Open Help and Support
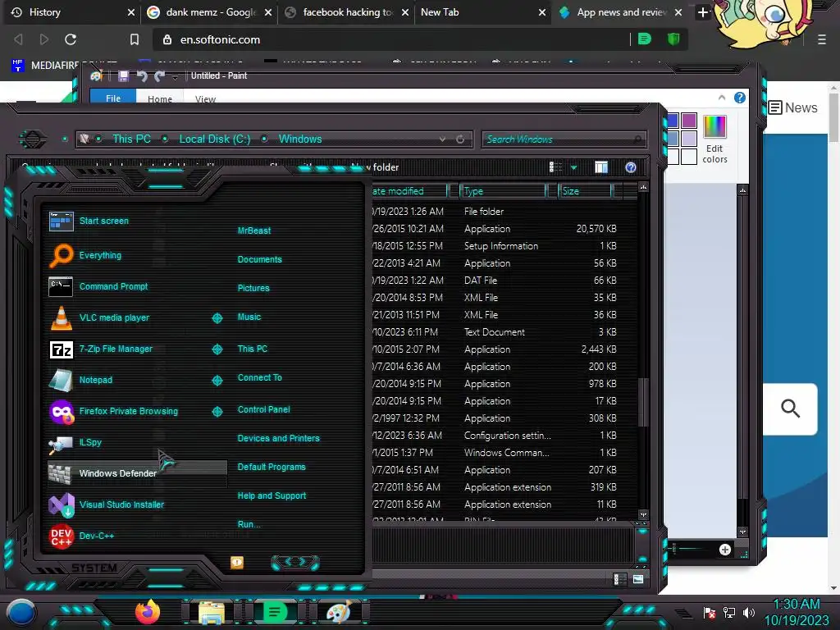The image size is (840, 630). 272,495
